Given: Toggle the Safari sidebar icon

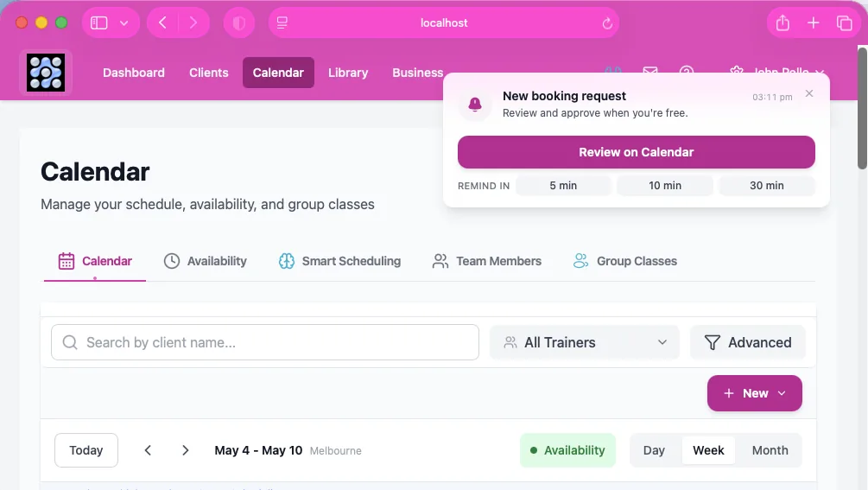Looking at the screenshot, I should tap(99, 22).
